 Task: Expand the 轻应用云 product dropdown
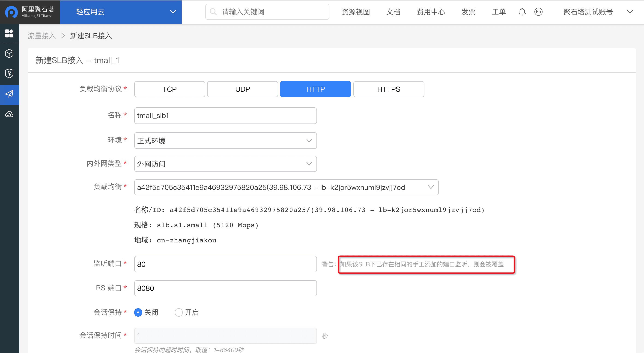point(121,12)
